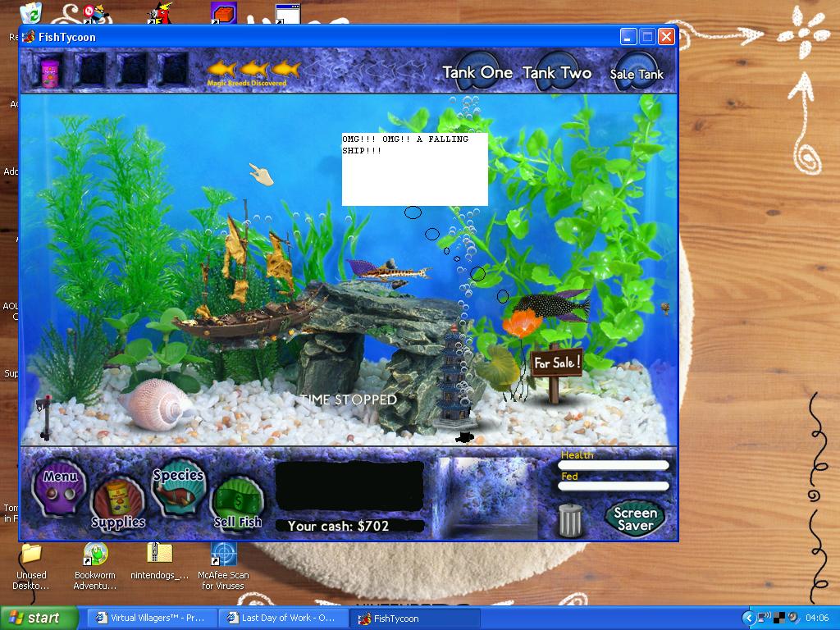
Task: Open the Species shell button
Action: [178, 487]
